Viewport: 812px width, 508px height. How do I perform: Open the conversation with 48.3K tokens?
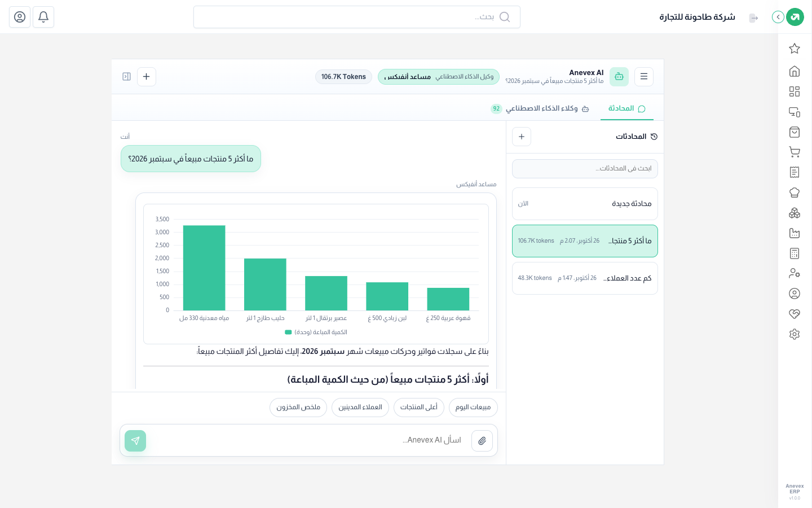pos(585,278)
